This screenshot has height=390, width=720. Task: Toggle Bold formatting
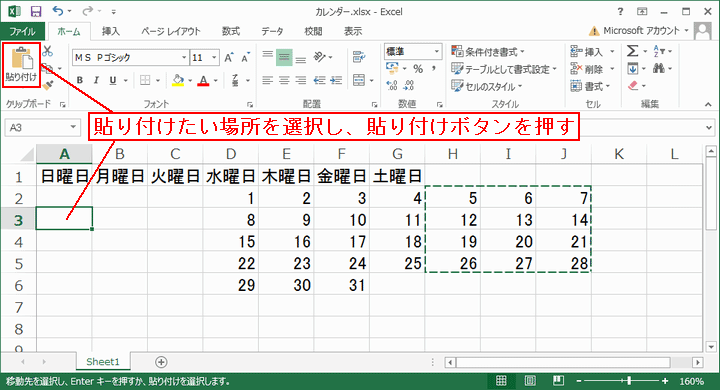click(x=79, y=80)
